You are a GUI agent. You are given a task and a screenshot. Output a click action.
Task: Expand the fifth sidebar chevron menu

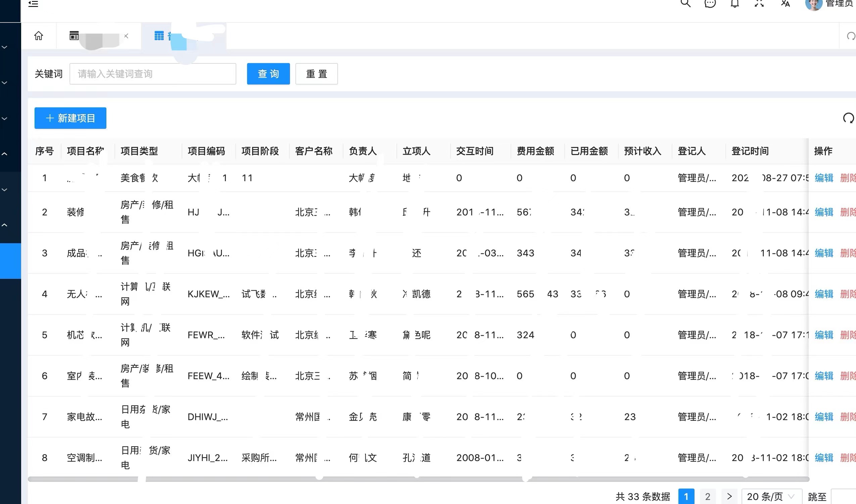click(x=4, y=190)
